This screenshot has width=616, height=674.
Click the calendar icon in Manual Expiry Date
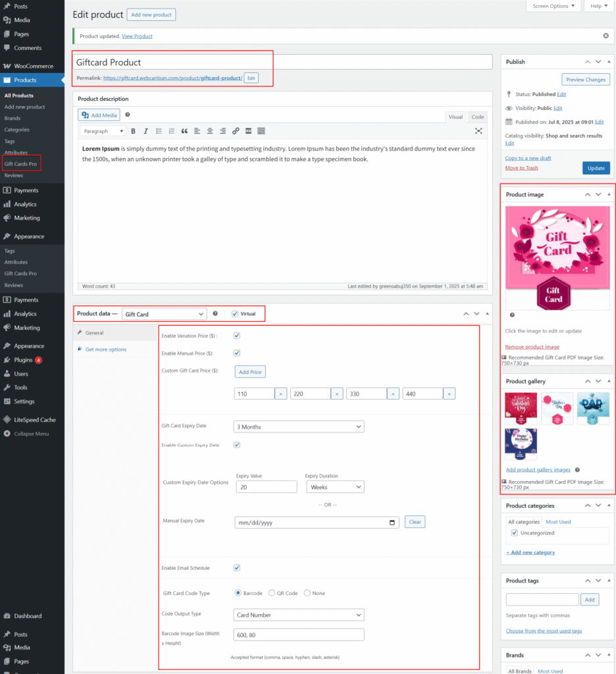[x=393, y=523]
